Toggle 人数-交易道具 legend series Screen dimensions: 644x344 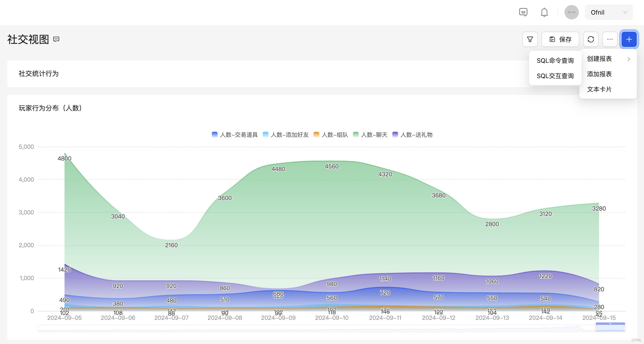[x=235, y=135]
